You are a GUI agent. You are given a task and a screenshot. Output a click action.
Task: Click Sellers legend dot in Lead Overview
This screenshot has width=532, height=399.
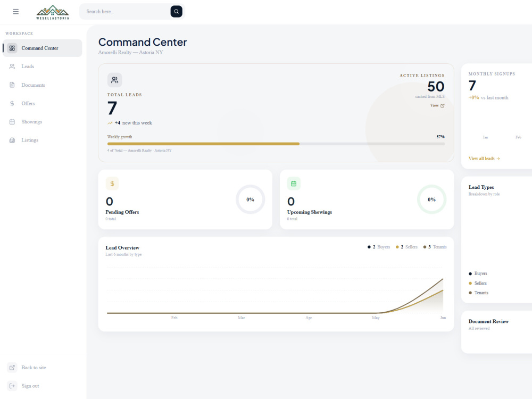[x=397, y=247]
